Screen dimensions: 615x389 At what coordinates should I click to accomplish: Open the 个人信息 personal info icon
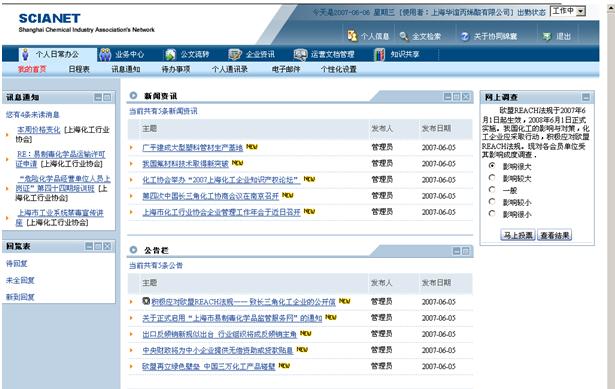[352, 36]
